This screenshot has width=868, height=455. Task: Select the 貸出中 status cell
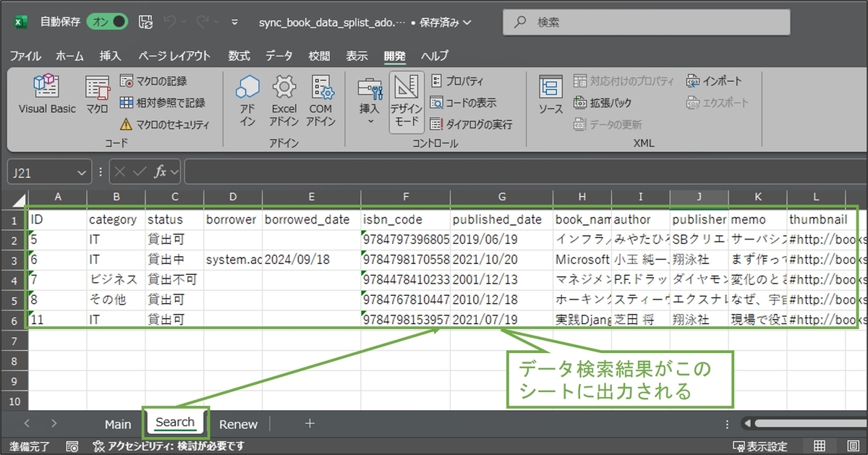click(x=174, y=260)
